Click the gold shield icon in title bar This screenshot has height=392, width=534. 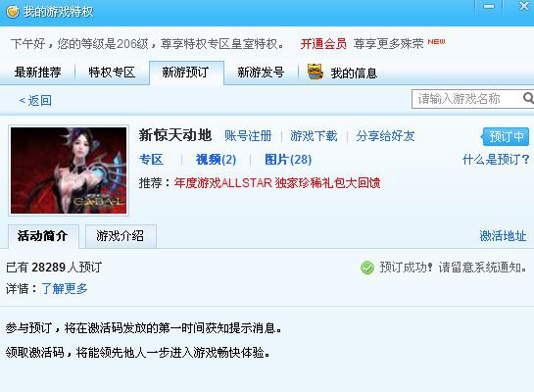[x=13, y=12]
